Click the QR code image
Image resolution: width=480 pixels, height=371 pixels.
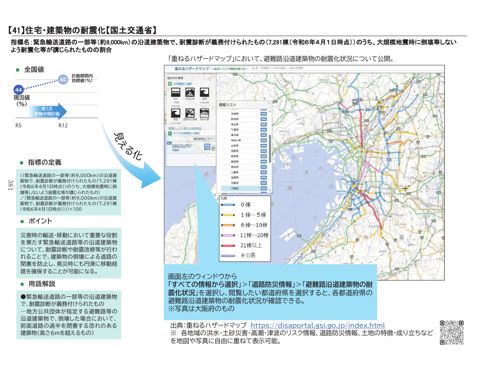452,332
